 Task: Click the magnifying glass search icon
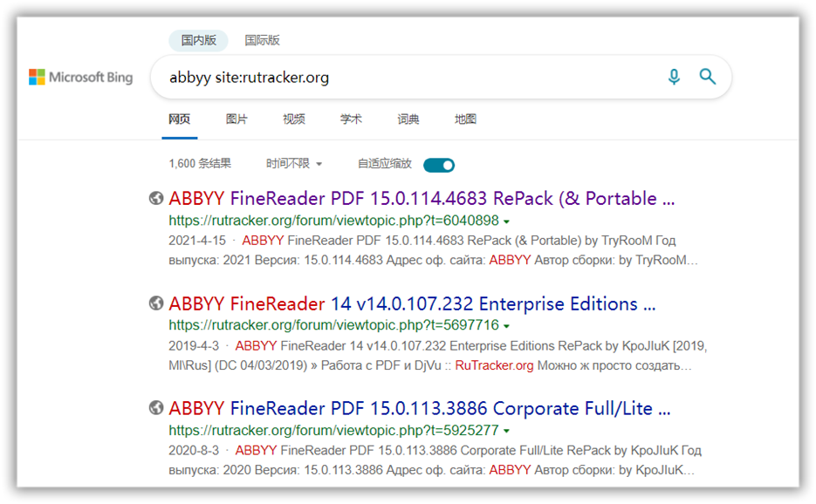click(x=707, y=77)
